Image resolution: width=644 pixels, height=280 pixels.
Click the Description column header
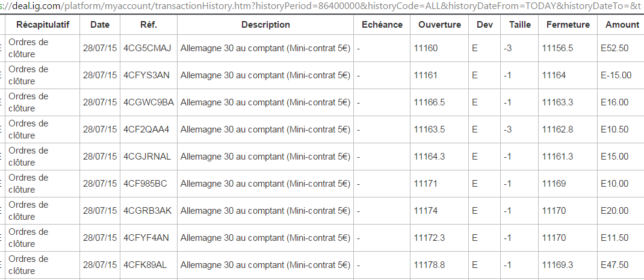[x=265, y=25]
